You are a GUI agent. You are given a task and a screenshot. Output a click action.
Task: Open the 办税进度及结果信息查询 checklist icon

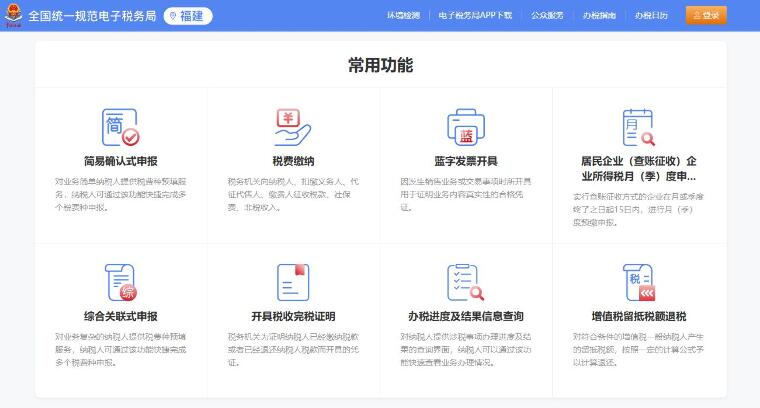(x=466, y=283)
